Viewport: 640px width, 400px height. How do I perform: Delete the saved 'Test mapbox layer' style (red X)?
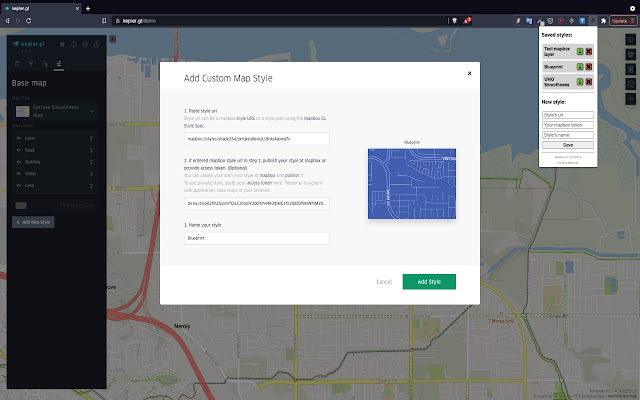pyautogui.click(x=589, y=51)
